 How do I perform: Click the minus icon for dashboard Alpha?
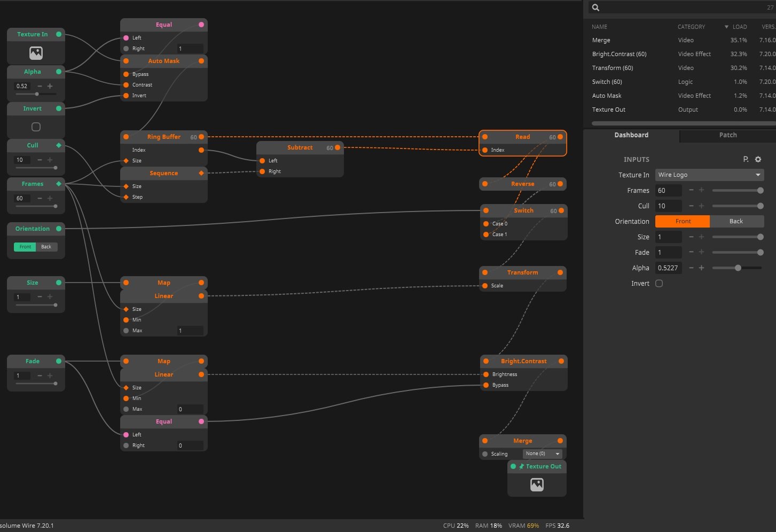pyautogui.click(x=691, y=268)
